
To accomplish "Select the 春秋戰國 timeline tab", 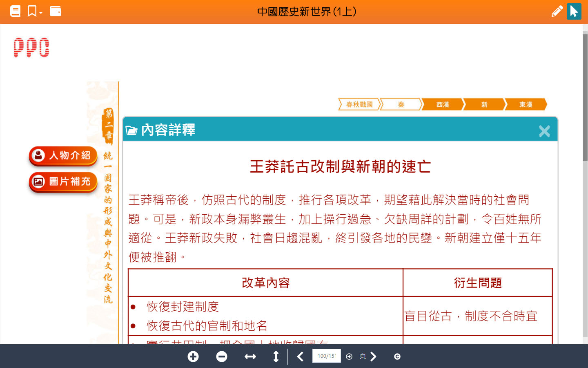I will tap(359, 105).
